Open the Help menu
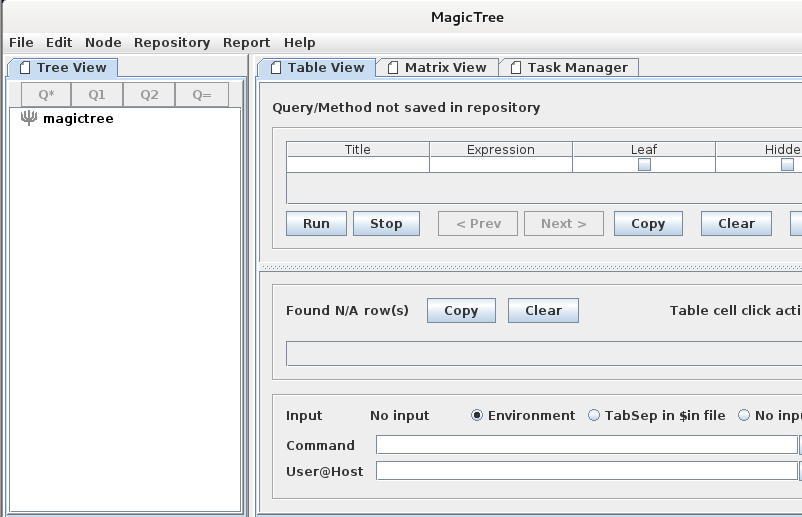Viewport: 802px width, 517px height. [299, 42]
